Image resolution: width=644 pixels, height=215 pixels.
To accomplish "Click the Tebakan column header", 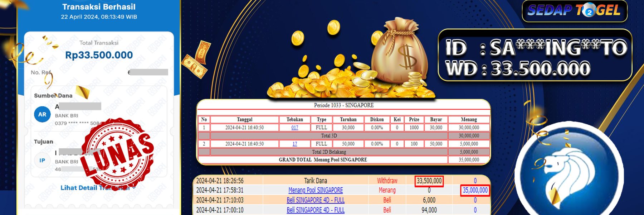I will (x=294, y=119).
